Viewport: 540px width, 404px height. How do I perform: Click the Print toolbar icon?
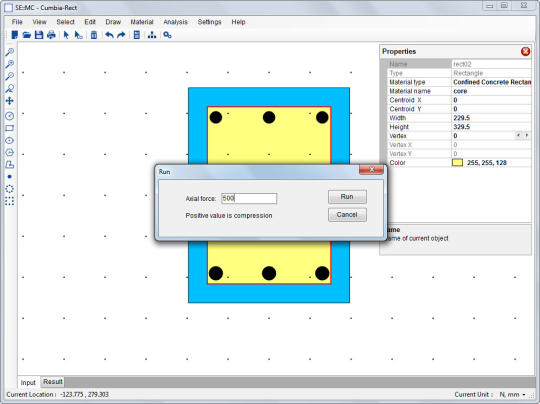(x=51, y=35)
